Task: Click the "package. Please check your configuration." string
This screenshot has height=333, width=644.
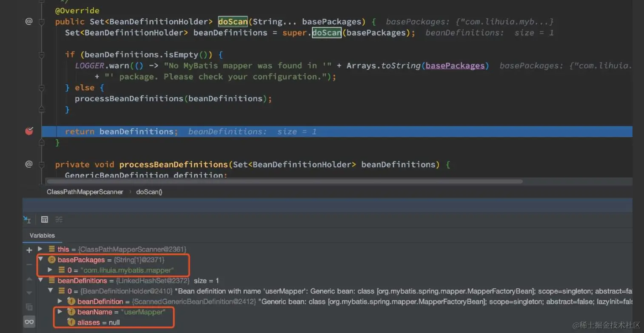Action: [x=217, y=77]
